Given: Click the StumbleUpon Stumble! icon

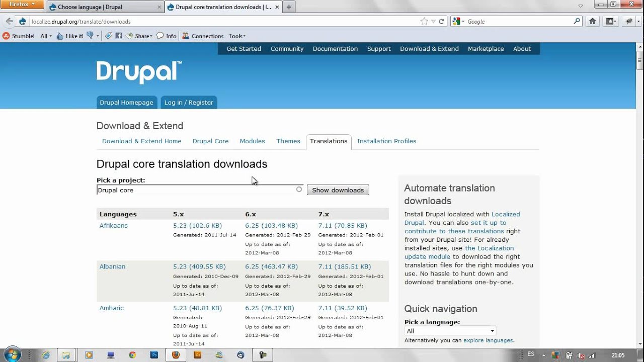Looking at the screenshot, I should 7,36.
